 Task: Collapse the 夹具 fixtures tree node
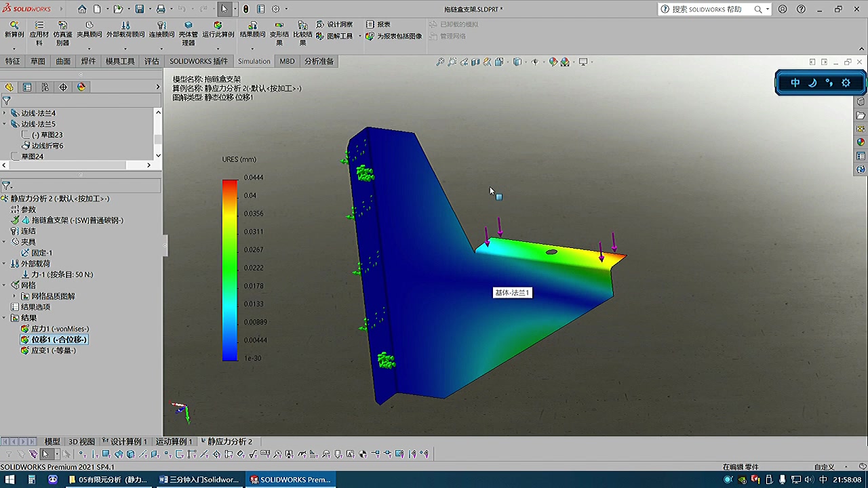[4, 241]
